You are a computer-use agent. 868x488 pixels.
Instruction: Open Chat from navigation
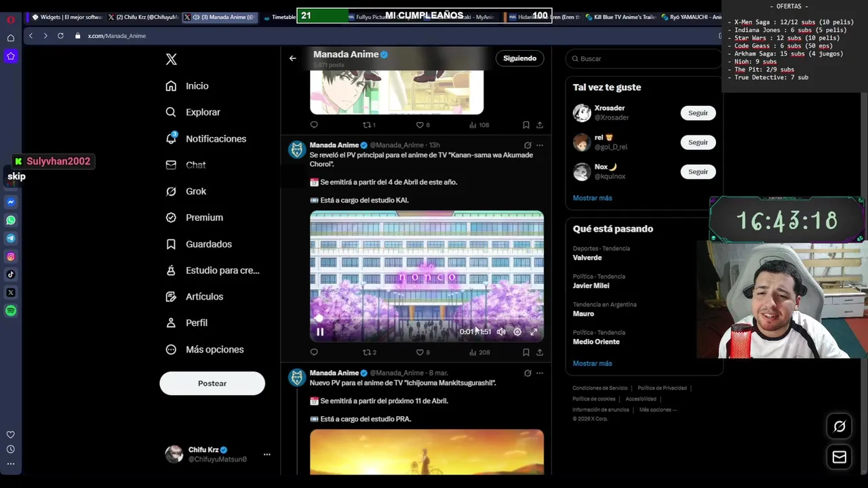coord(186,165)
